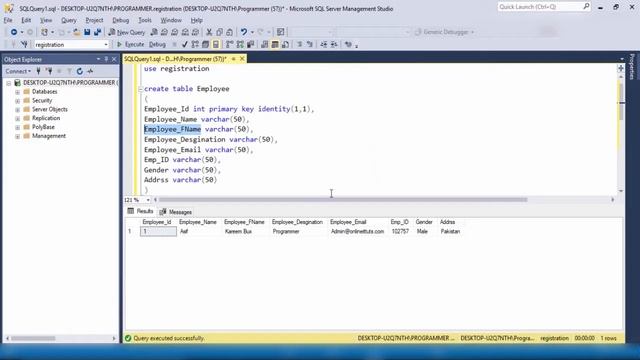
Task: Expand the Server Objects node
Action: [x=18, y=109]
